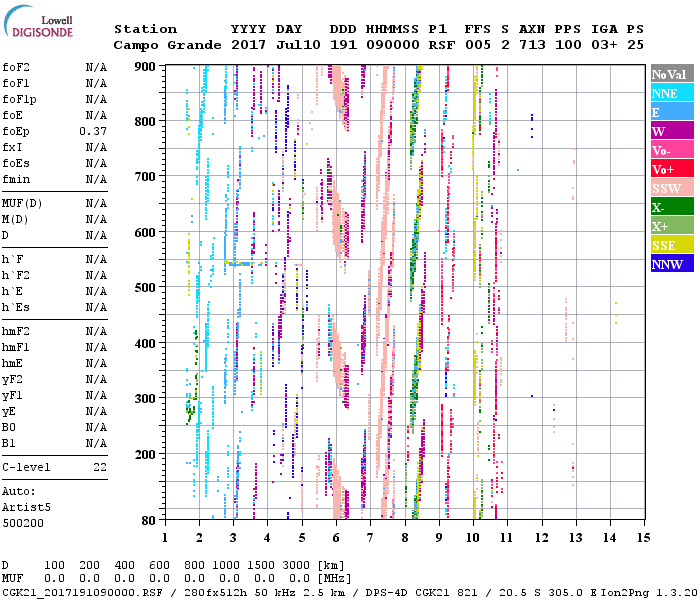The width and height of the screenshot is (700, 600).
Task: Click the MUF(D) parameter label
Action: (x=22, y=204)
